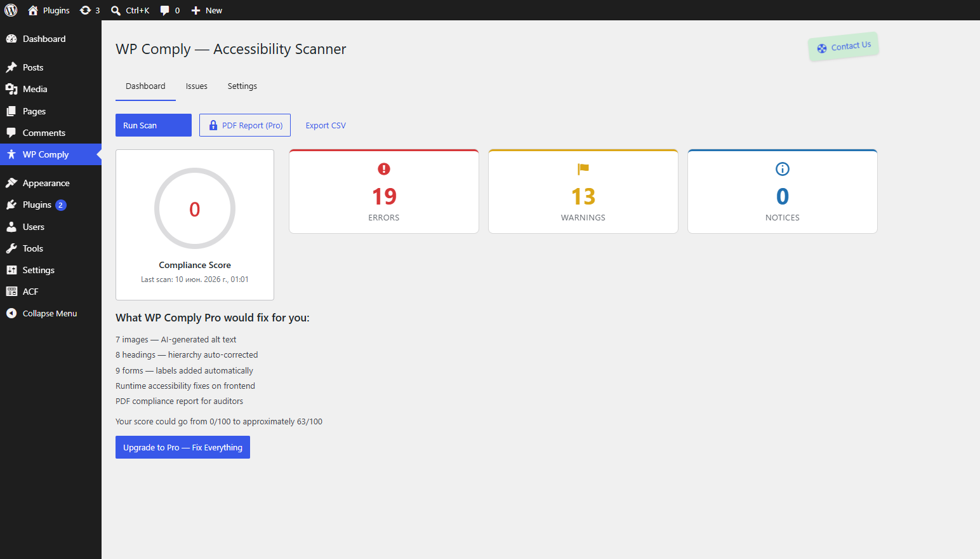Click the Tools wrench icon
Viewport: 980px width, 559px height.
[11, 248]
